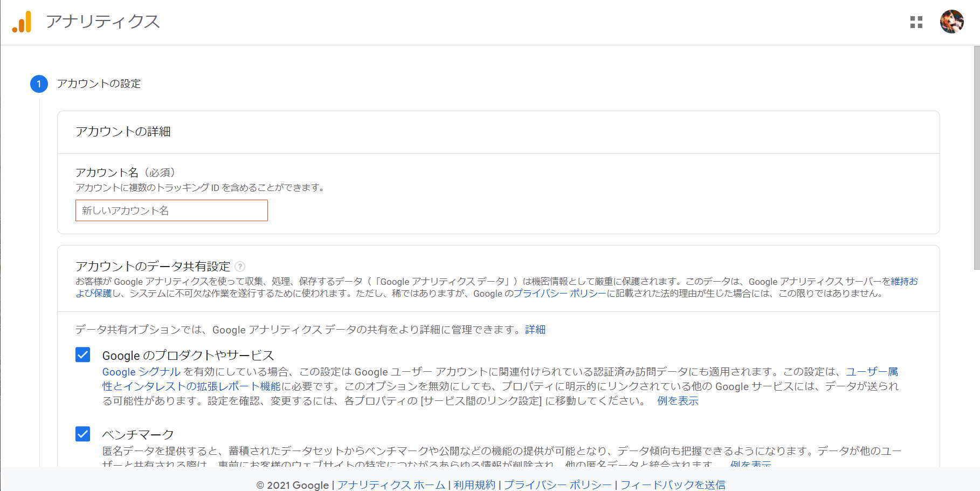Screen dimensions: 980x491
Task: Click the Google Analytics logo icon
Action: (x=22, y=22)
